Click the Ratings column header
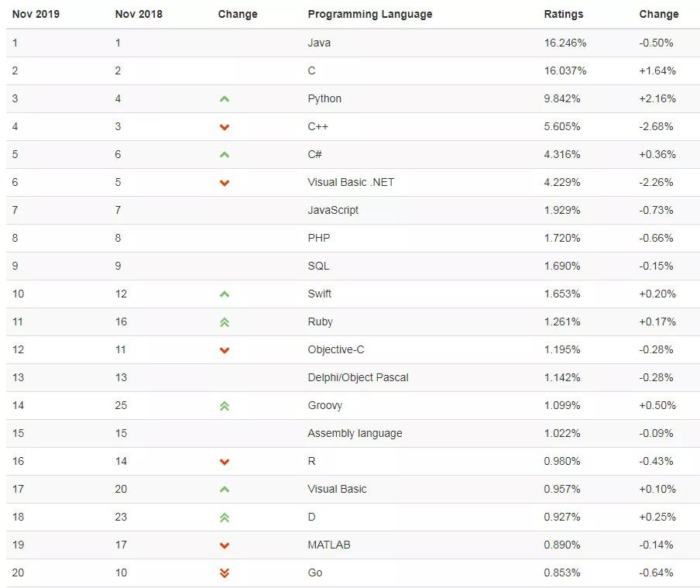The height and width of the screenshot is (588, 700). [x=564, y=14]
